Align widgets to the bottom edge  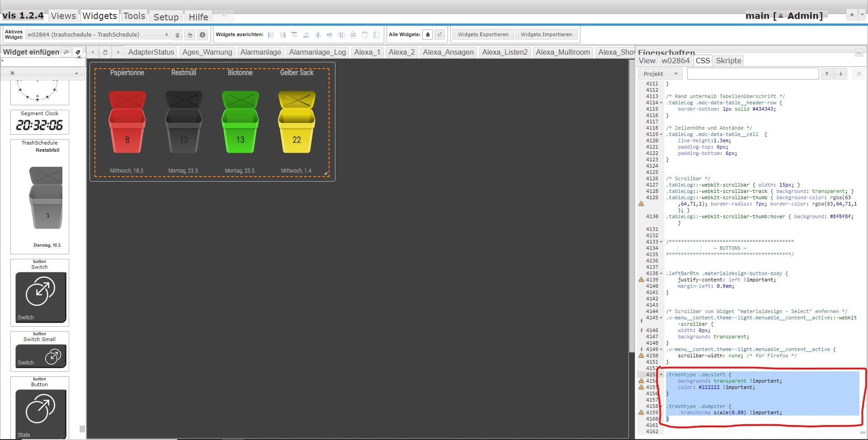tap(306, 35)
